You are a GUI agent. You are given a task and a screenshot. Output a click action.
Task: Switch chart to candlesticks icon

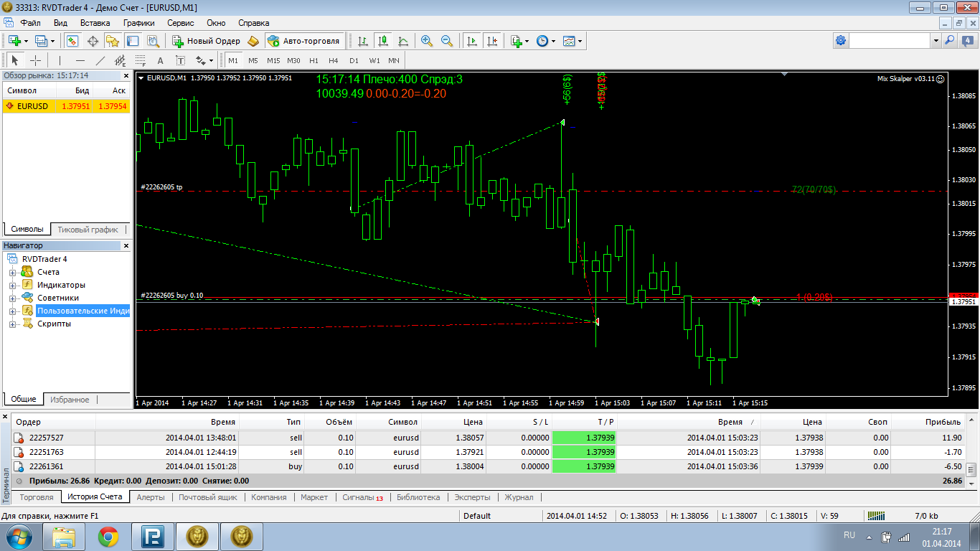[x=383, y=41]
